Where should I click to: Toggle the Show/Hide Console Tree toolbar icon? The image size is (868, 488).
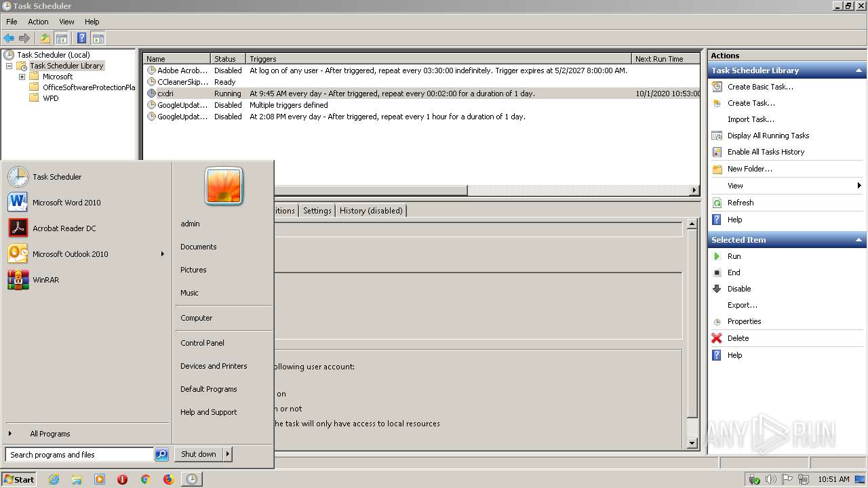click(61, 39)
